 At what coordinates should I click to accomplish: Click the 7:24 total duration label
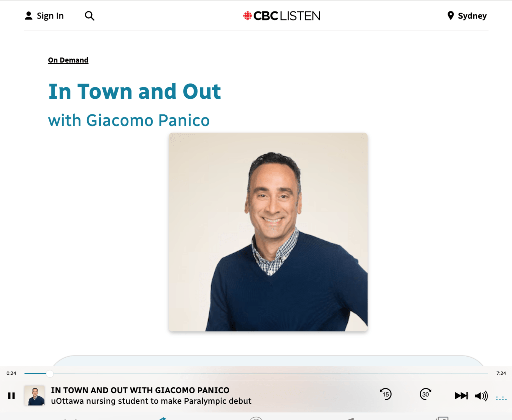[x=501, y=373]
